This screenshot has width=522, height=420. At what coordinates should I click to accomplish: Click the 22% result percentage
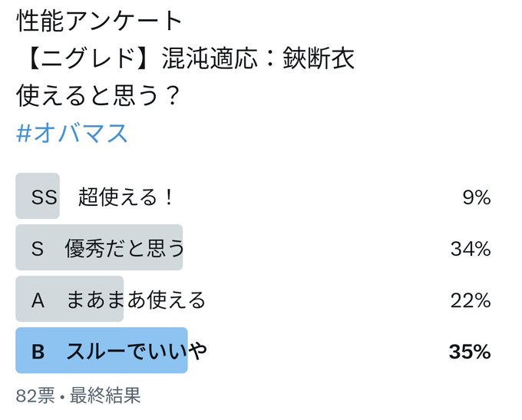[471, 300]
